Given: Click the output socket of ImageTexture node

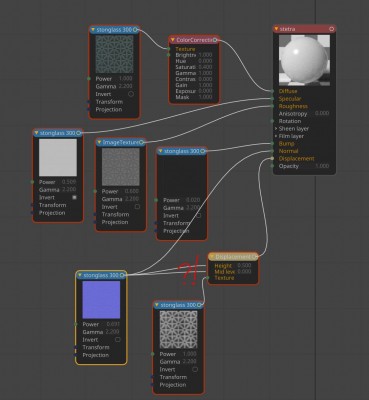Looking at the screenshot, I should [142, 142].
